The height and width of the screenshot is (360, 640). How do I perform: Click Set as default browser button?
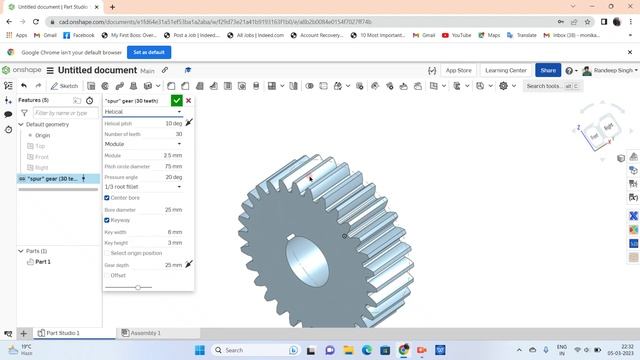tap(149, 53)
